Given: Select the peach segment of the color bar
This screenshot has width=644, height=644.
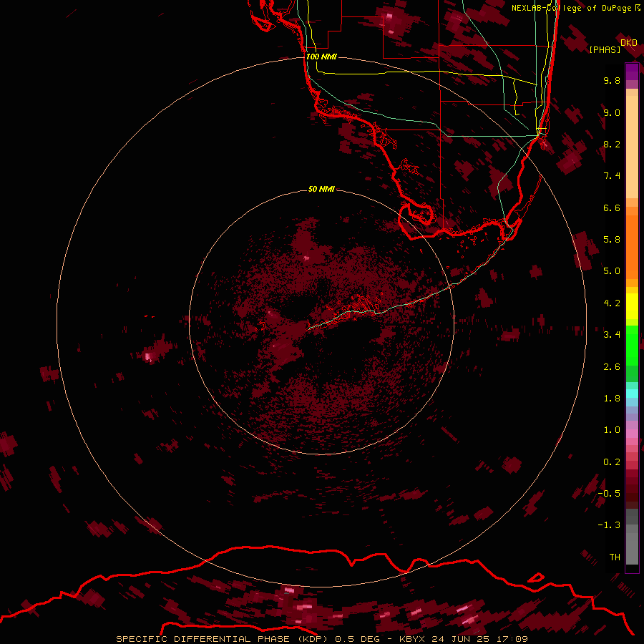Looking at the screenshot, I should (632, 144).
